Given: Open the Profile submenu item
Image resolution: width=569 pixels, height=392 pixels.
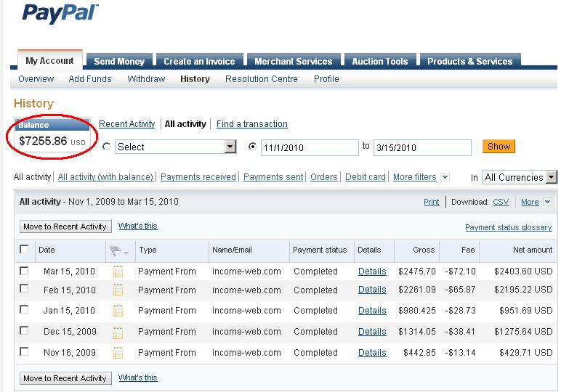Looking at the screenshot, I should click(x=326, y=78).
